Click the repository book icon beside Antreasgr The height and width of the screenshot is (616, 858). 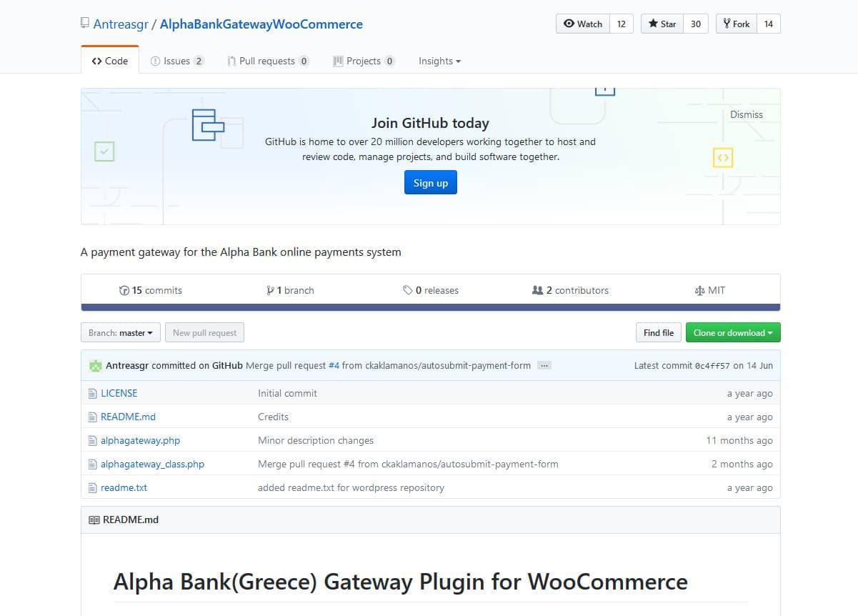[85, 24]
